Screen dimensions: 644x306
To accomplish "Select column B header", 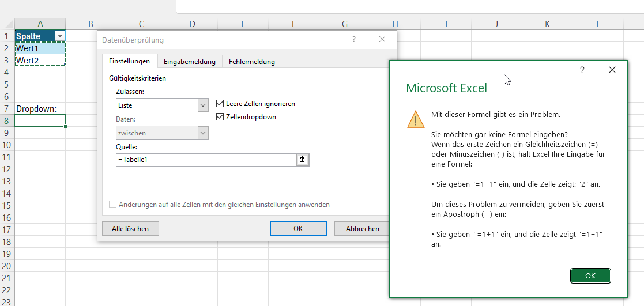I will (91, 24).
